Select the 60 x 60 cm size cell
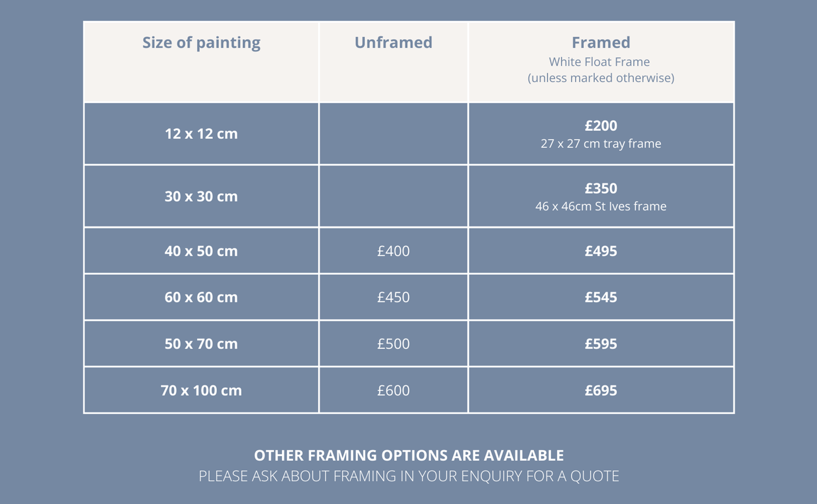This screenshot has width=817, height=504. tap(201, 297)
